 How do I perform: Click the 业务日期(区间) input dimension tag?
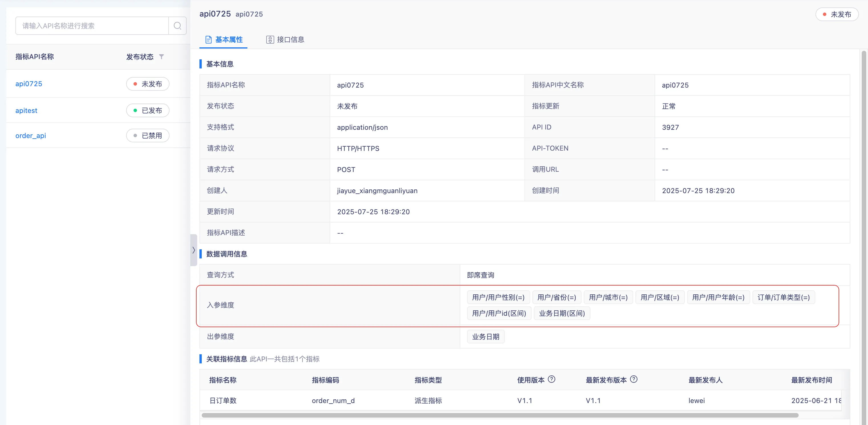(562, 313)
